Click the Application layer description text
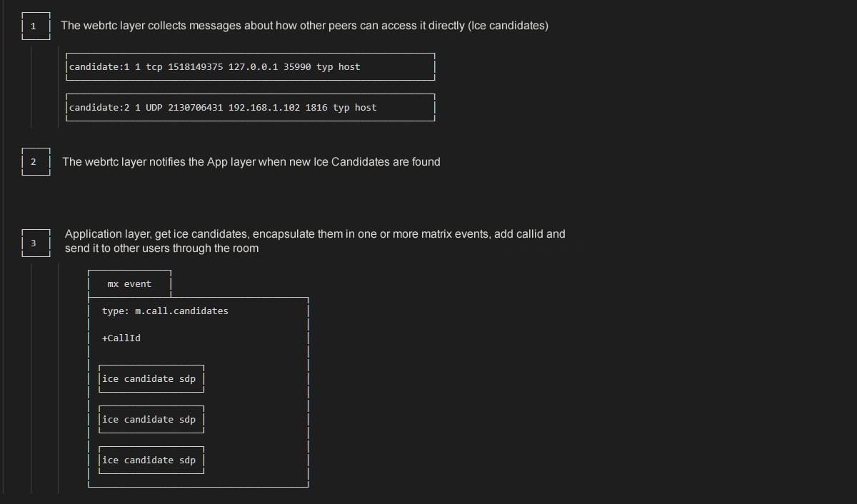This screenshot has height=504, width=857. [315, 241]
